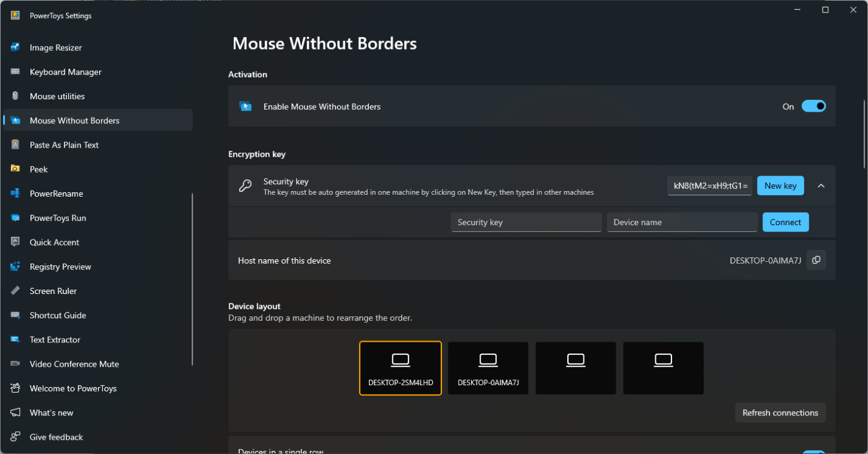Viewport: 868px width, 454px height.
Task: Click the Paste As Plain Text icon
Action: point(15,145)
